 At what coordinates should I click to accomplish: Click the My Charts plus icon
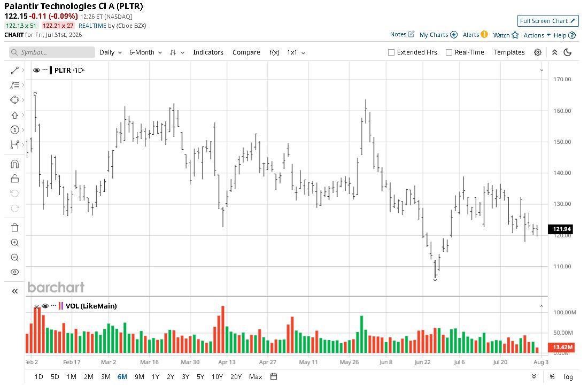click(454, 35)
